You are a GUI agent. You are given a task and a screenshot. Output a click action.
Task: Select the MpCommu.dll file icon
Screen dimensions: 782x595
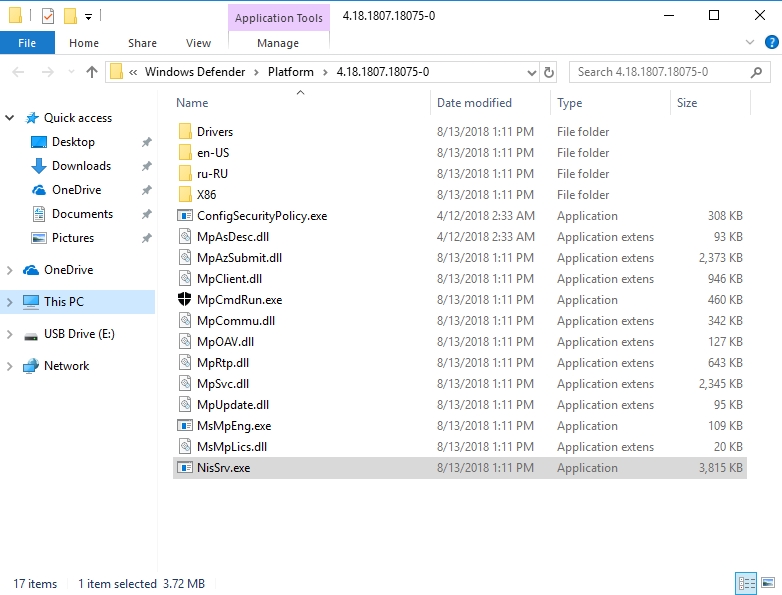(185, 320)
